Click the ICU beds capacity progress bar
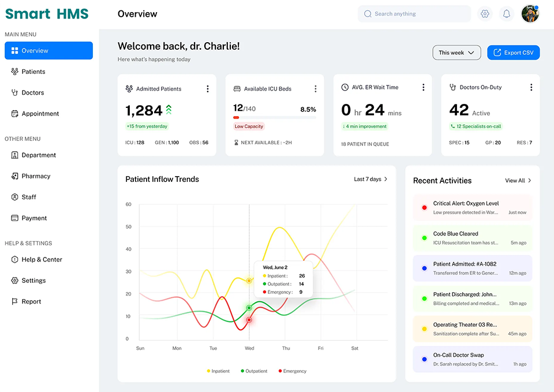Screen dimensions: 554x392 coord(275,117)
